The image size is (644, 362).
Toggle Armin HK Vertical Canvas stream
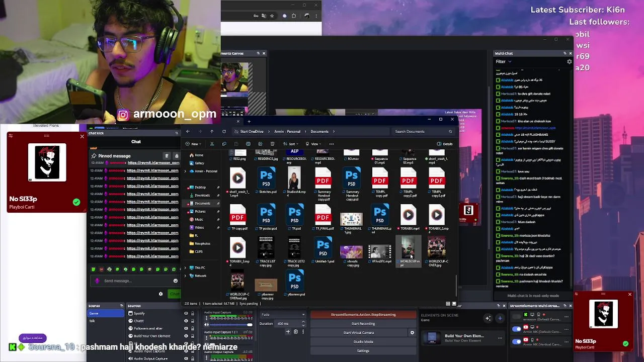[517, 341]
